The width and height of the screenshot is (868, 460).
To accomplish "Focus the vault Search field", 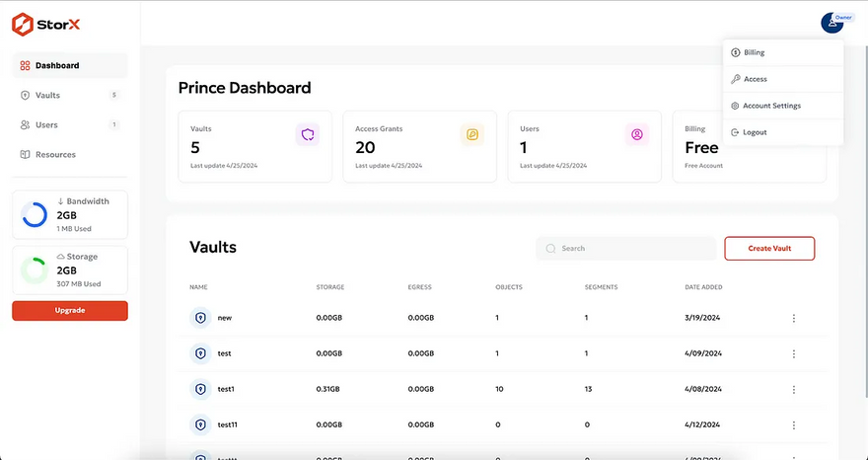I will point(631,249).
